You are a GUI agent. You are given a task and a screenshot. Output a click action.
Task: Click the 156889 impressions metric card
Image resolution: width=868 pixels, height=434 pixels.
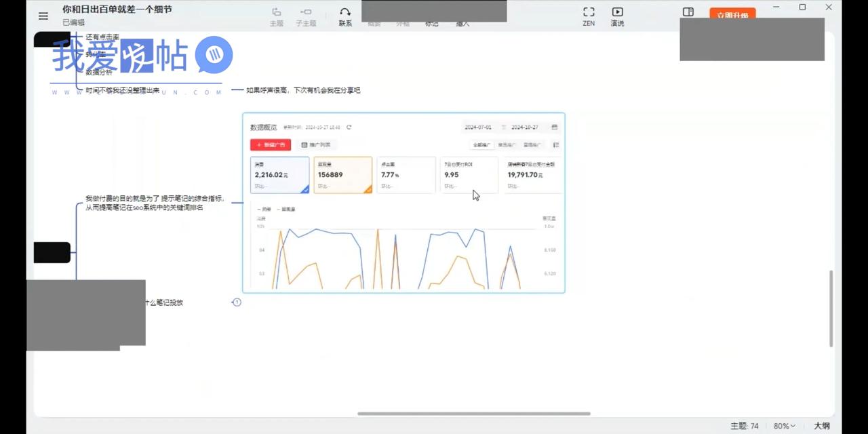pyautogui.click(x=342, y=175)
